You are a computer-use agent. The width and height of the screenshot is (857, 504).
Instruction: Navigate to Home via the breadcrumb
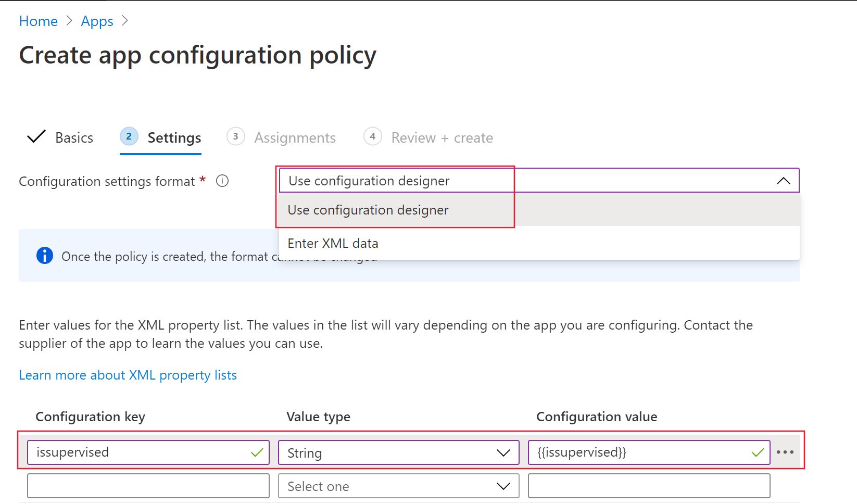click(38, 21)
